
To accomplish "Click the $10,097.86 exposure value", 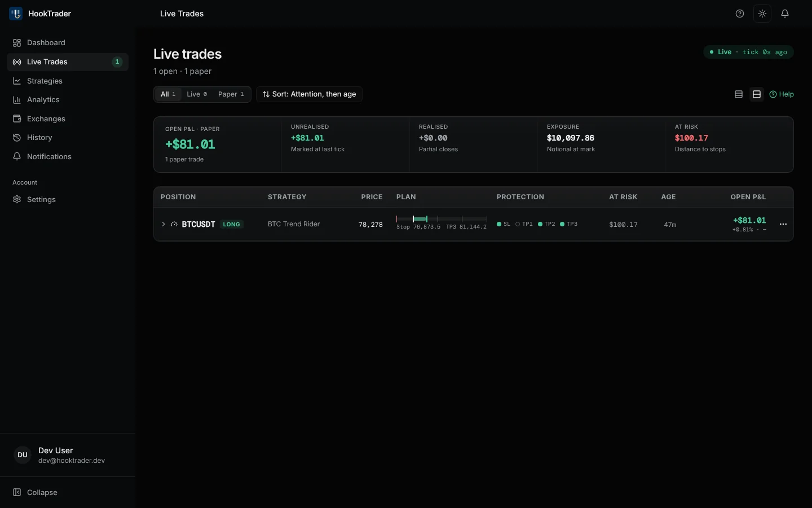I will click(571, 138).
